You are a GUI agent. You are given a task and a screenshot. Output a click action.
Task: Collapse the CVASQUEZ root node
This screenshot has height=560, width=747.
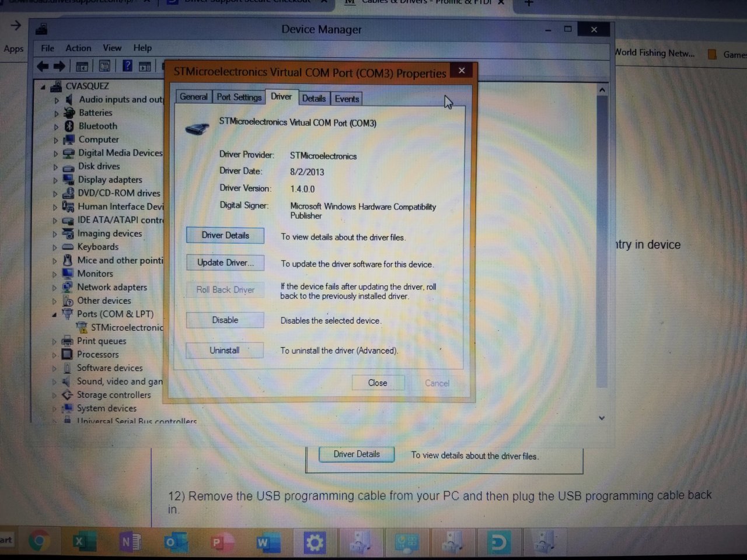click(43, 87)
